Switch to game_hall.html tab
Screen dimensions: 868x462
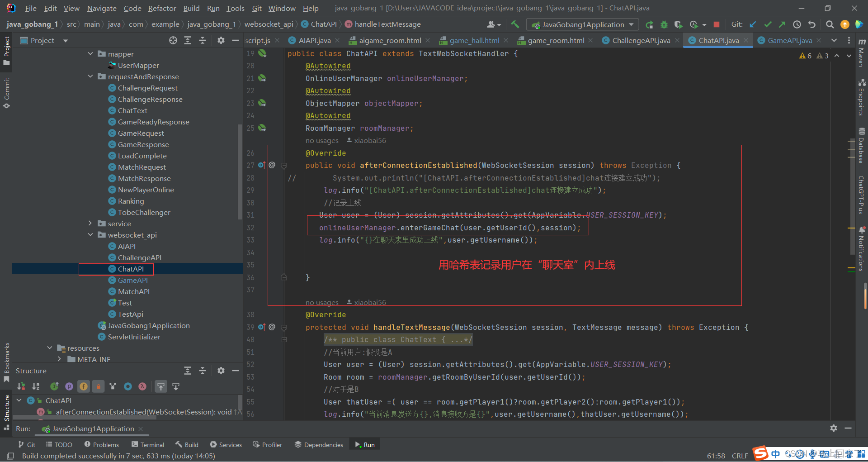click(474, 41)
